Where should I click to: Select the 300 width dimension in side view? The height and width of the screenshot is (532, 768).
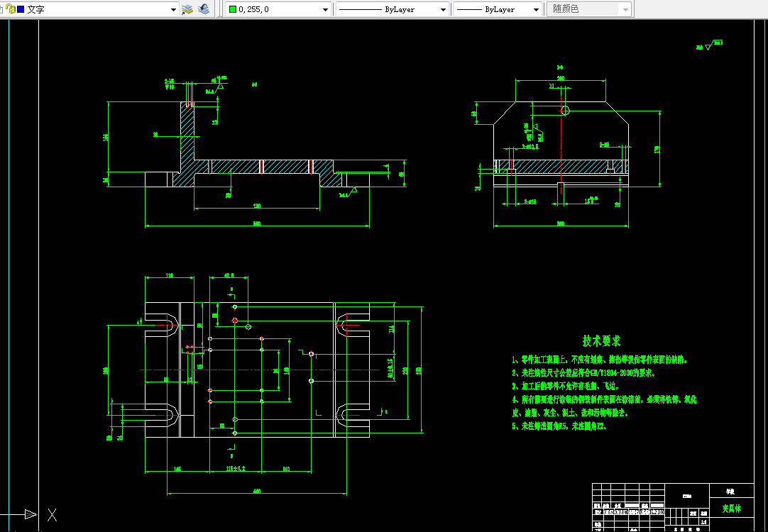[561, 224]
